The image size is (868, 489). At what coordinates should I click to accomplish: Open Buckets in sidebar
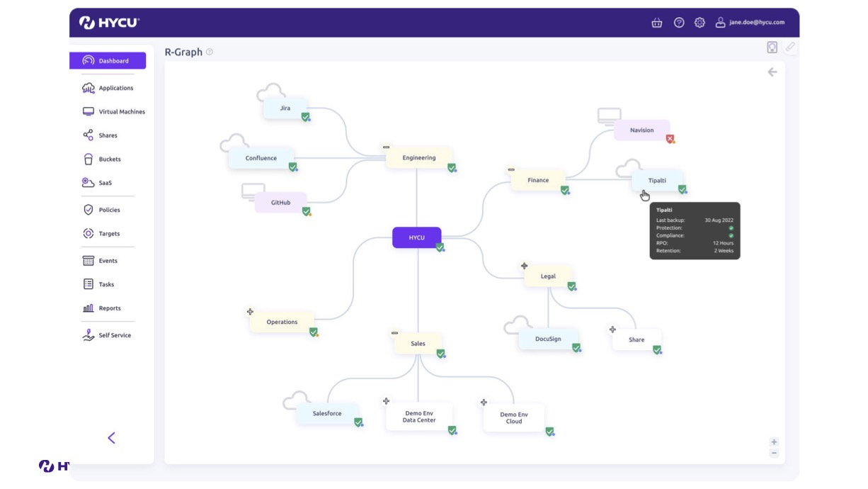[101, 159]
